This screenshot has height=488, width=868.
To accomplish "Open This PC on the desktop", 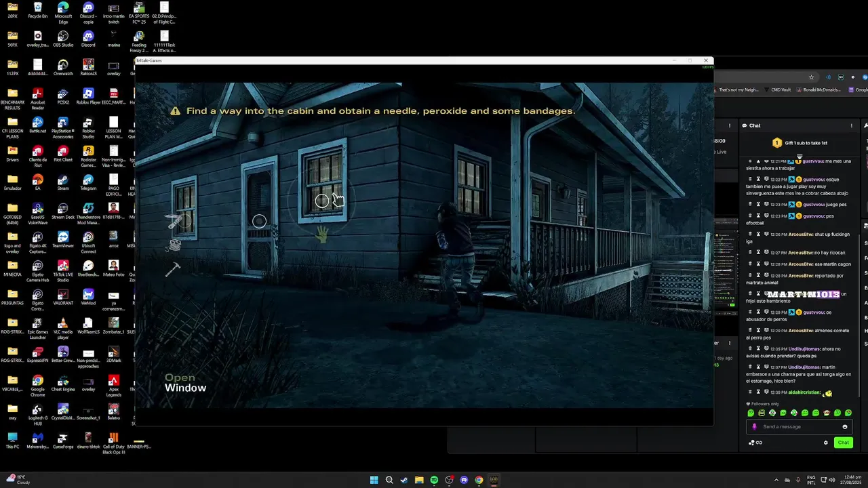I will [13, 441].
